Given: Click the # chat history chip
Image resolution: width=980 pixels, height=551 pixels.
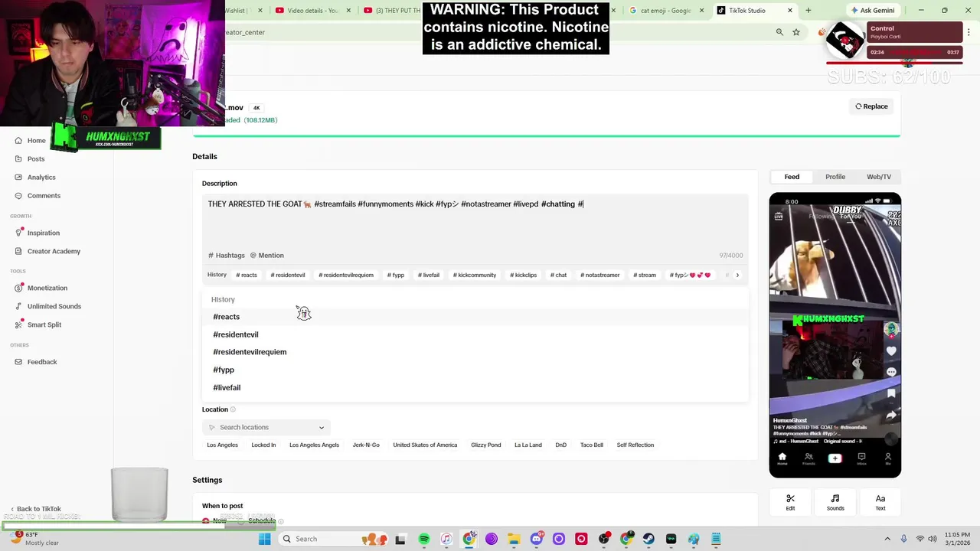Looking at the screenshot, I should coord(558,275).
